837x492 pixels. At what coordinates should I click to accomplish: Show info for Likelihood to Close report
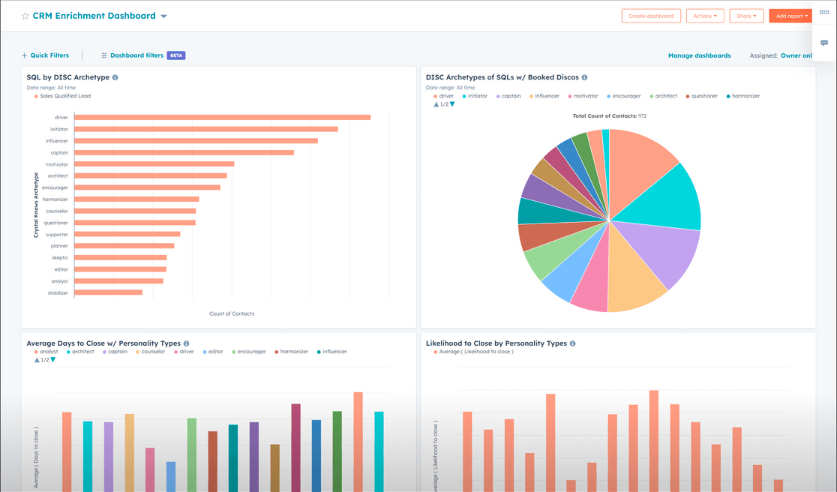coord(573,344)
